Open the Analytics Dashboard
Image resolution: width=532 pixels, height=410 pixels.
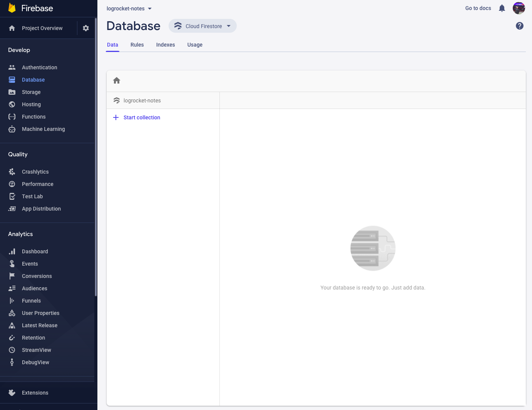tap(35, 251)
